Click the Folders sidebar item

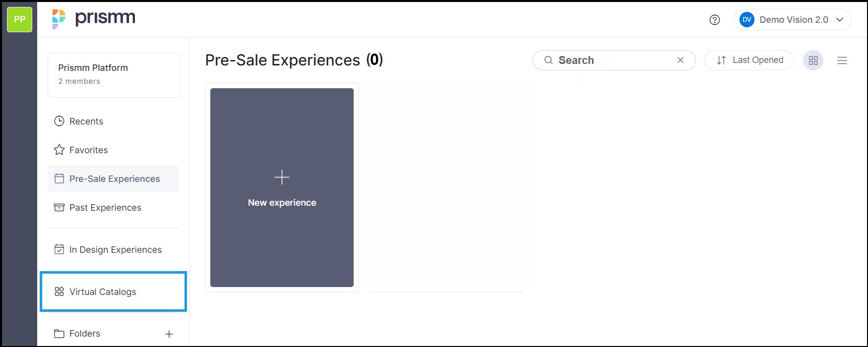pyautogui.click(x=84, y=334)
